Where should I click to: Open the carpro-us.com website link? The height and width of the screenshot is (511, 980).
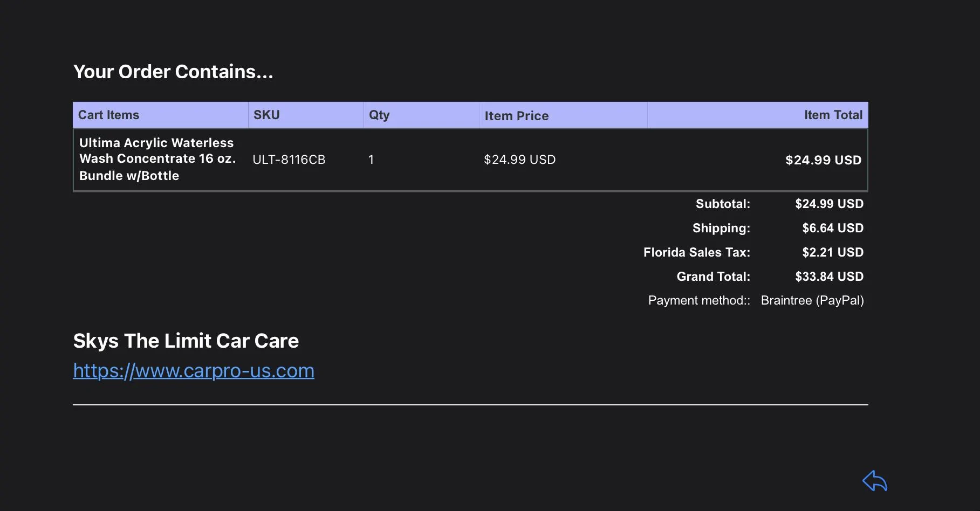pos(194,371)
